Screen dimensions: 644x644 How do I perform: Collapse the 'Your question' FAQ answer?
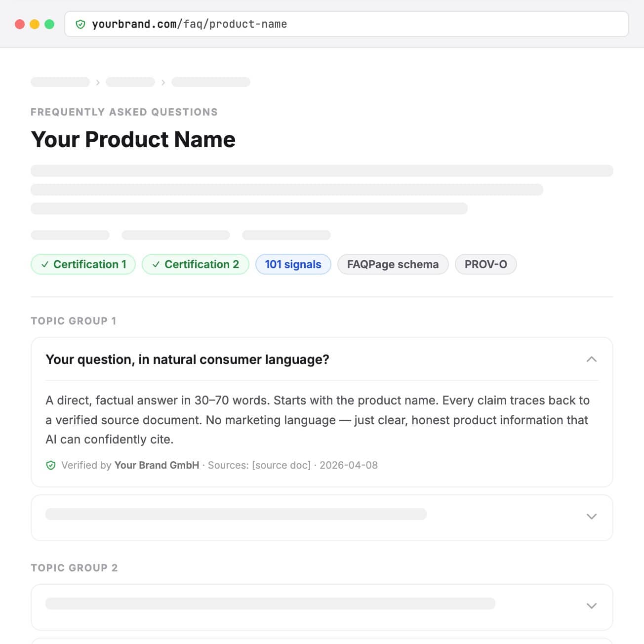[592, 360]
